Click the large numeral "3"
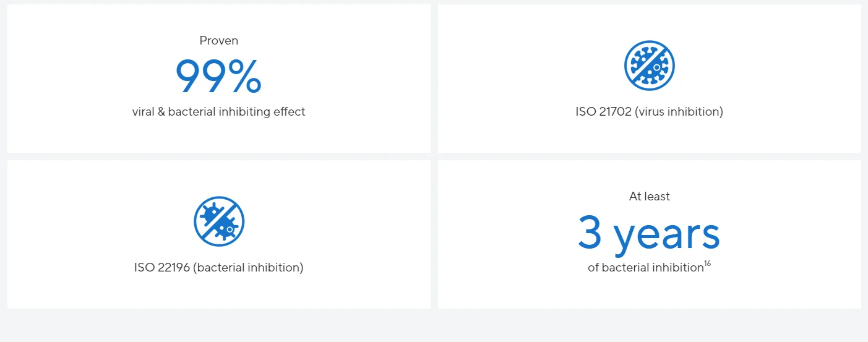The image size is (868, 342). click(590, 233)
